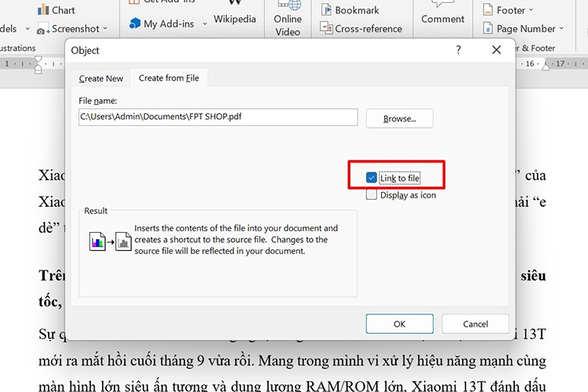The width and height of the screenshot is (588, 392).
Task: Click the Screenshot camera icon
Action: [43, 29]
